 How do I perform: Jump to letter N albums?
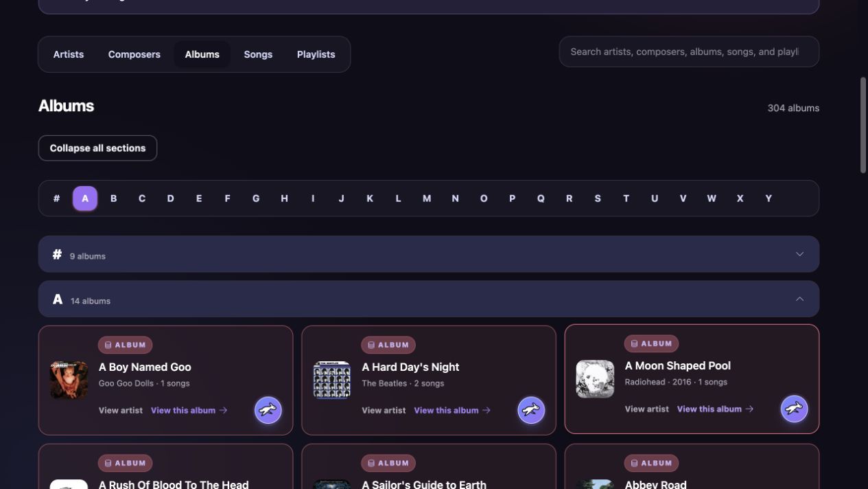(x=455, y=198)
